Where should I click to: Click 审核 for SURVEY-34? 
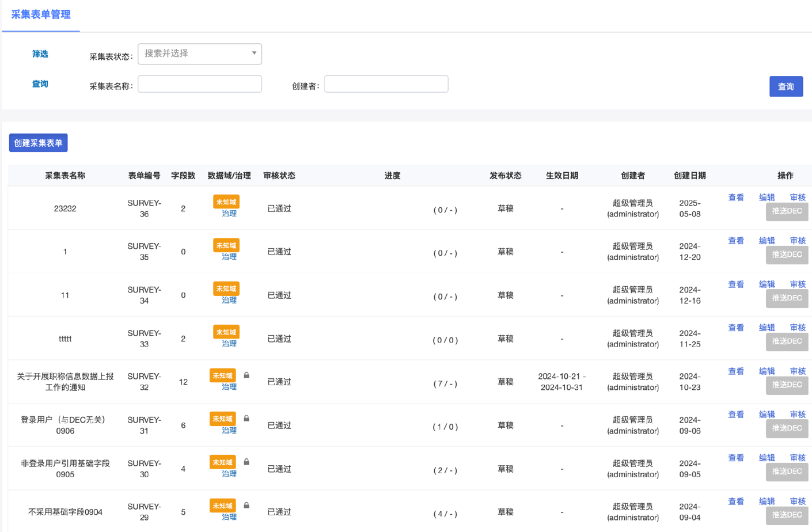click(798, 284)
